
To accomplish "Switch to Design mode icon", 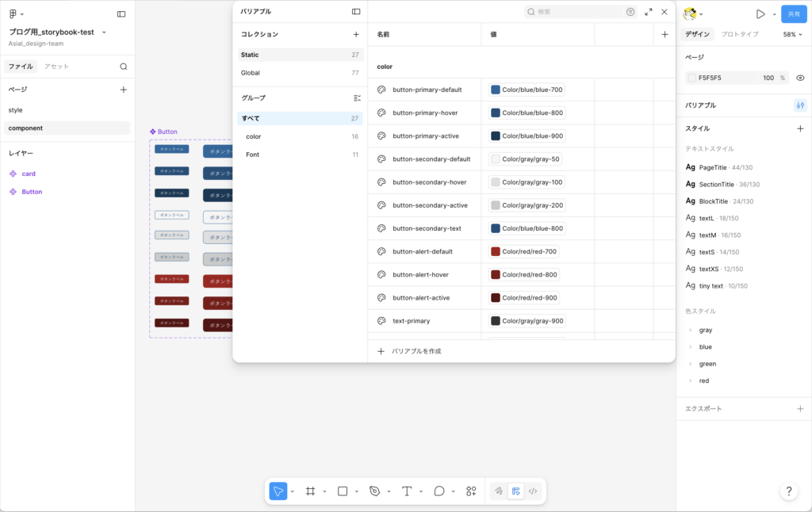I will click(515, 491).
